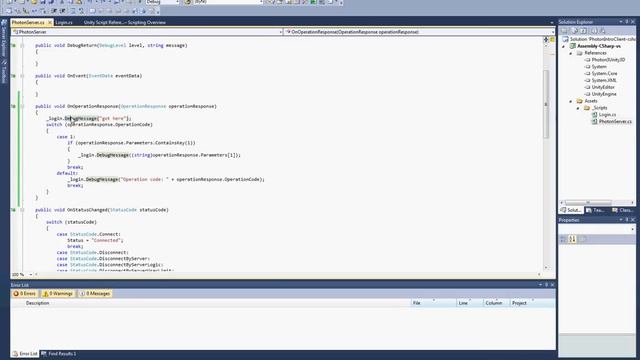The width and height of the screenshot is (640, 360).
Task: Collapse the _Scripts folder
Action: [578, 108]
